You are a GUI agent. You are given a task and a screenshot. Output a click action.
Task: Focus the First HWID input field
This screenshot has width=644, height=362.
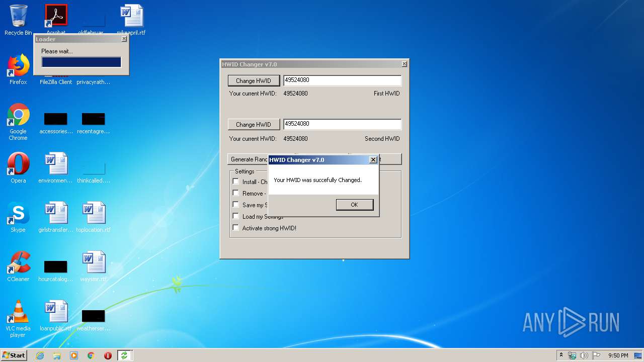(342, 80)
